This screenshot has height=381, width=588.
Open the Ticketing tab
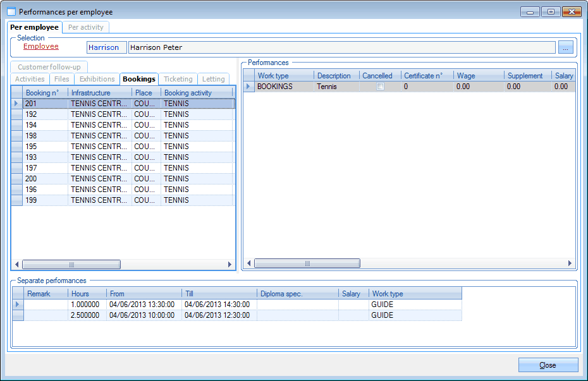click(178, 79)
